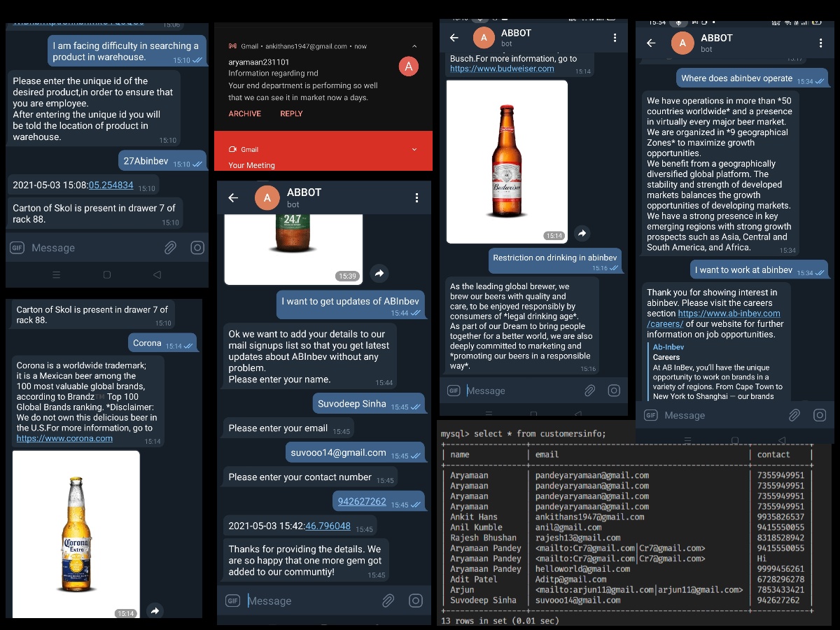Forward the Budweiser bottle image
The height and width of the screenshot is (630, 840).
(582, 233)
